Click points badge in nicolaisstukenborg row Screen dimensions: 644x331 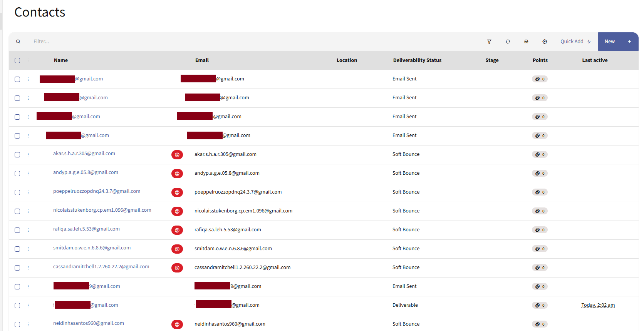coord(540,211)
